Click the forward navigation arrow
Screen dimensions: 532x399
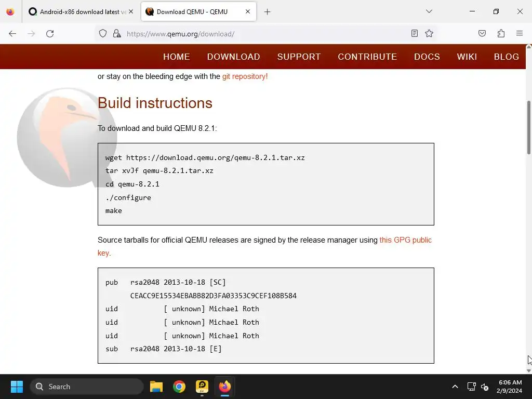pyautogui.click(x=31, y=34)
